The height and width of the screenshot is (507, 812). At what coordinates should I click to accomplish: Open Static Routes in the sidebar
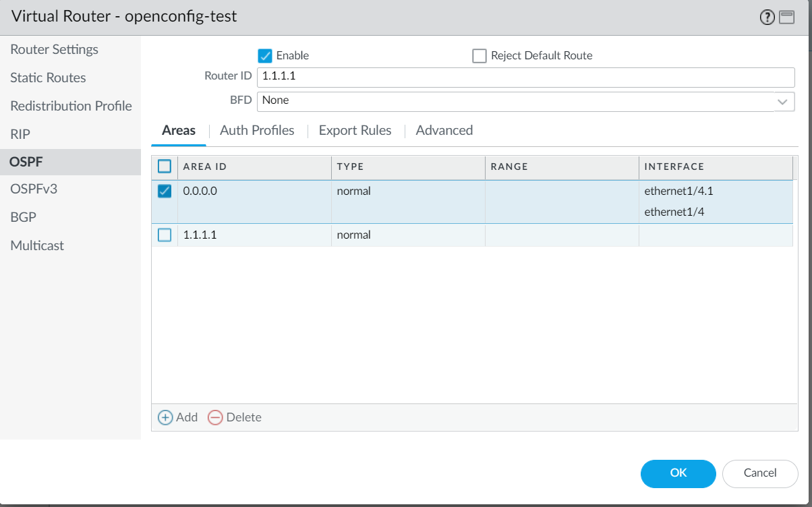click(x=48, y=78)
